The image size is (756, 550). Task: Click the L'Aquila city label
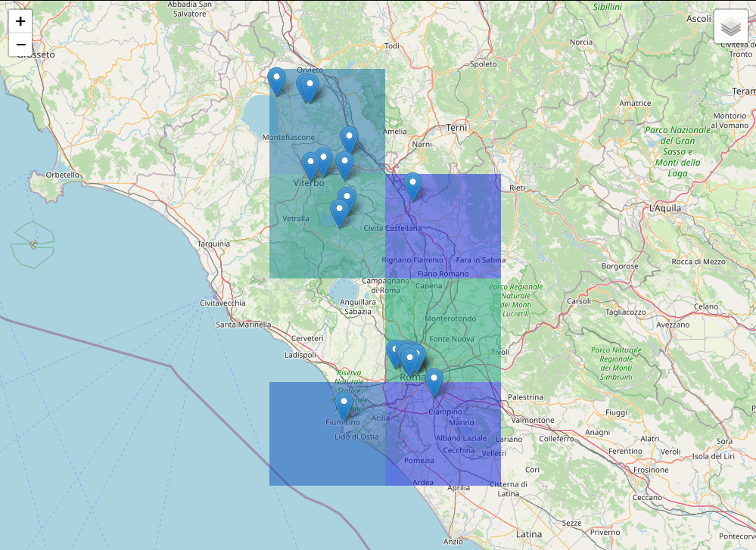point(665,208)
